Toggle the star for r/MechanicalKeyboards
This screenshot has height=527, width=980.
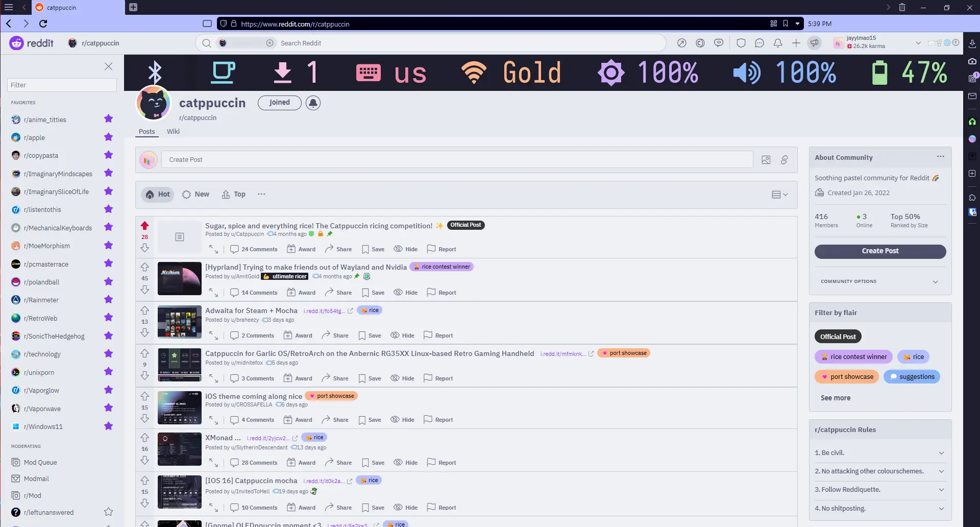coord(108,227)
